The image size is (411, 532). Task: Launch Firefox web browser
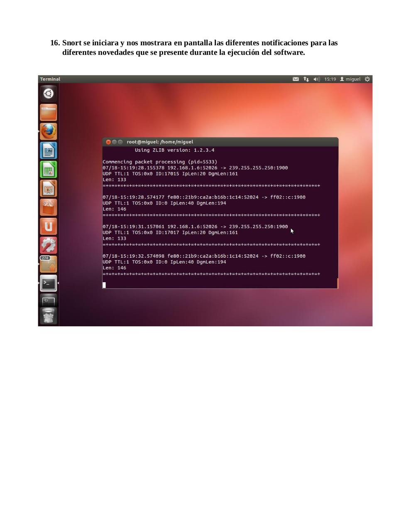(x=49, y=131)
